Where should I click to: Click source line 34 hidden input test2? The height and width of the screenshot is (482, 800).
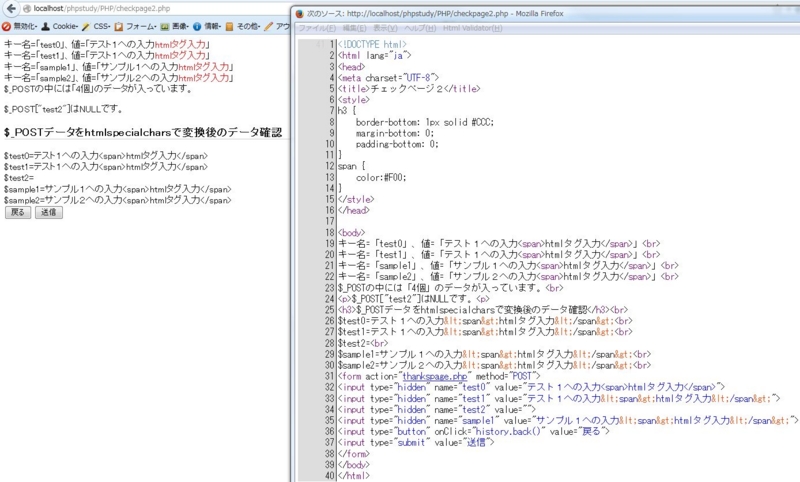pyautogui.click(x=437, y=410)
